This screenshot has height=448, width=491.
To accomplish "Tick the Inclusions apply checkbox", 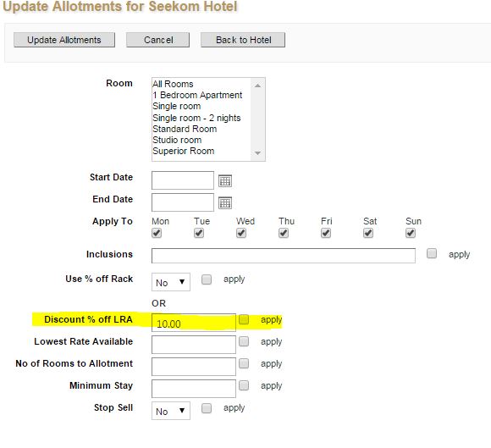I will tap(432, 253).
